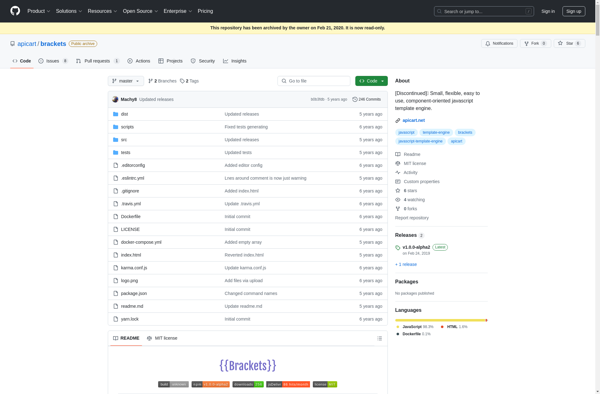The height and width of the screenshot is (394, 600).
Task: Open the Solutions navigation menu
Action: coord(69,11)
